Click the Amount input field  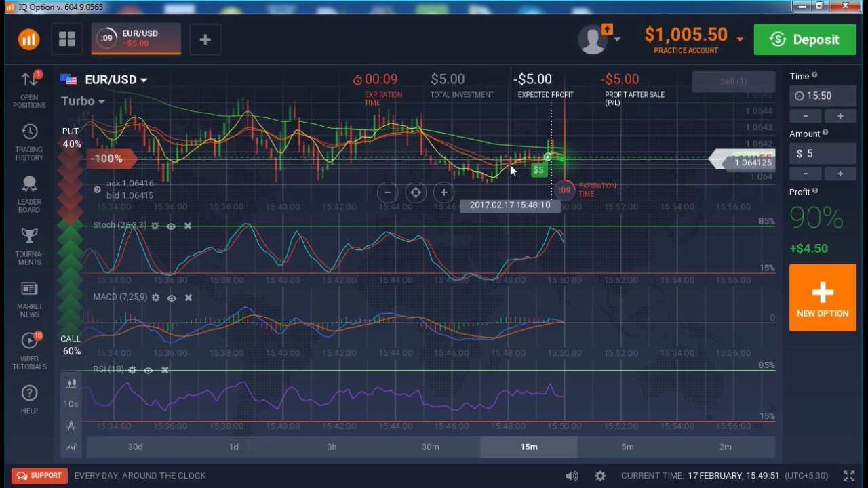pos(823,154)
